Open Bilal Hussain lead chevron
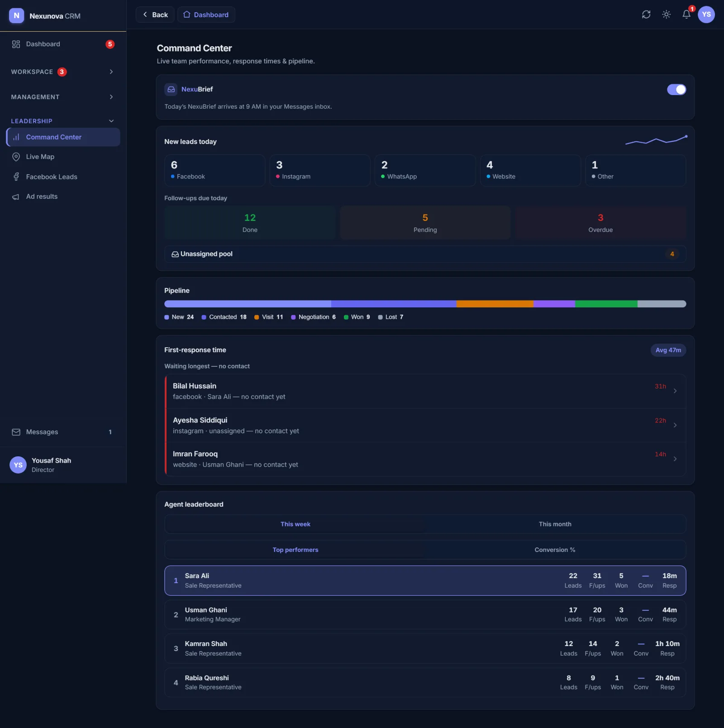Image resolution: width=724 pixels, height=728 pixels. [x=675, y=391]
